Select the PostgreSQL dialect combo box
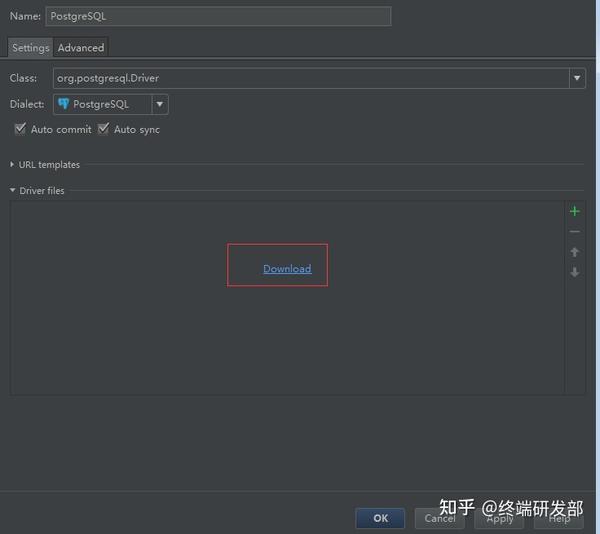Viewport: 600px width, 534px height. click(111, 104)
